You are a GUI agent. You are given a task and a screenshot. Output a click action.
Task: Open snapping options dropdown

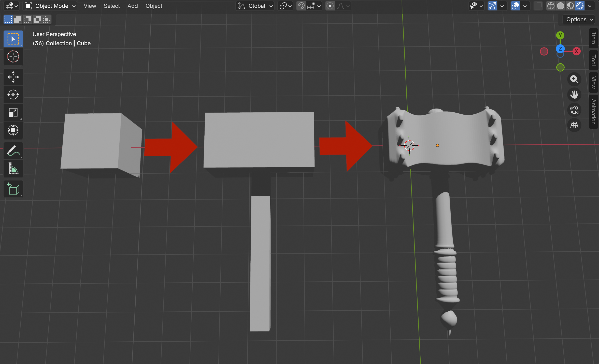[x=314, y=6]
